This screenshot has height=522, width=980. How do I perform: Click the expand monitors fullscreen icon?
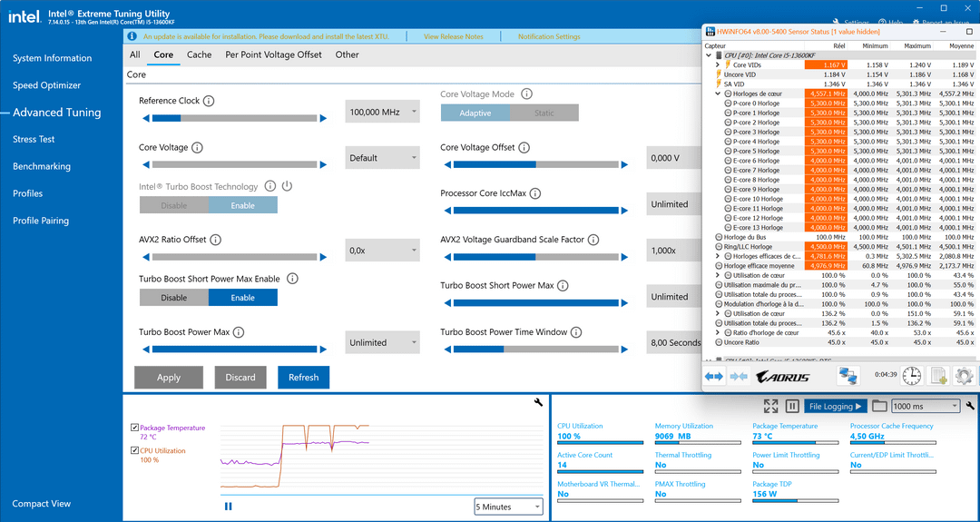coord(770,407)
